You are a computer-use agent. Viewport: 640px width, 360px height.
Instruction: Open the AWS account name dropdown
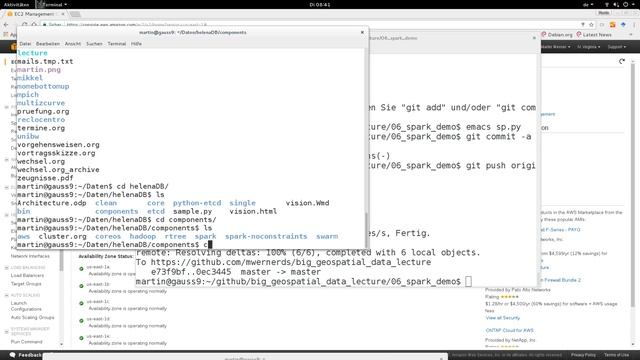pos(556,47)
